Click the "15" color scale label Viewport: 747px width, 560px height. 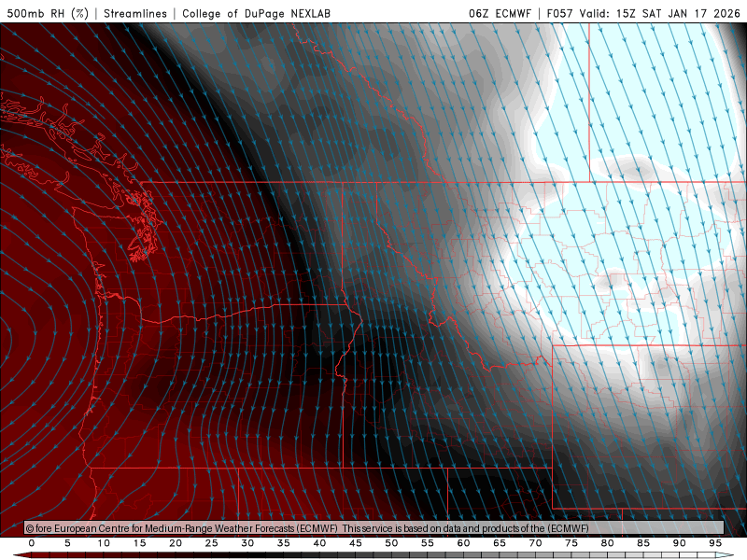(x=139, y=543)
